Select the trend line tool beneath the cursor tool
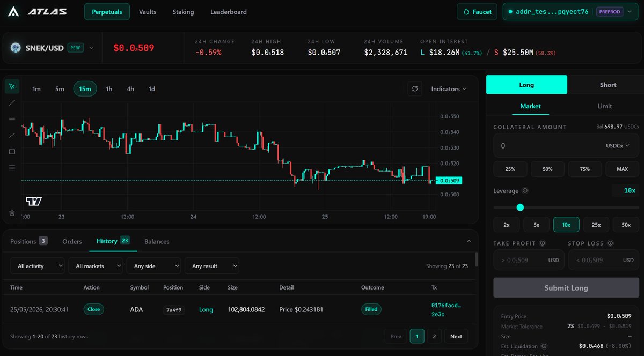644x356 pixels. pyautogui.click(x=12, y=102)
